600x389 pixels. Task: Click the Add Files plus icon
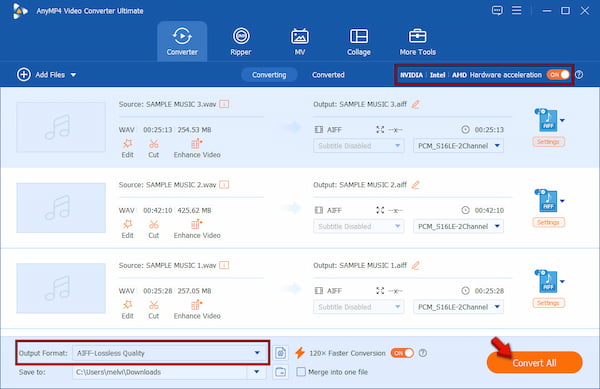[x=24, y=75]
